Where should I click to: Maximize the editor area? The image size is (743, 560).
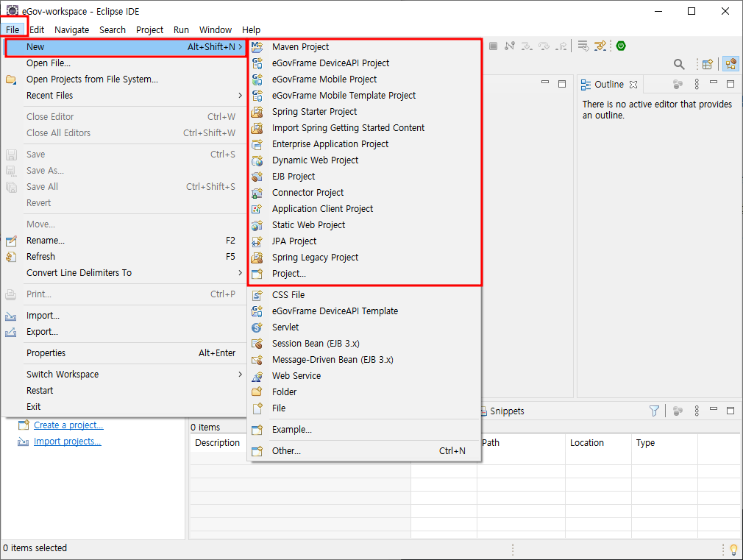point(562,84)
